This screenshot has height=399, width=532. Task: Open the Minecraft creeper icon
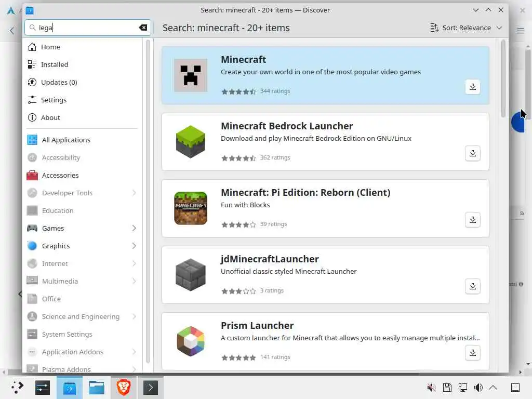coord(191,75)
